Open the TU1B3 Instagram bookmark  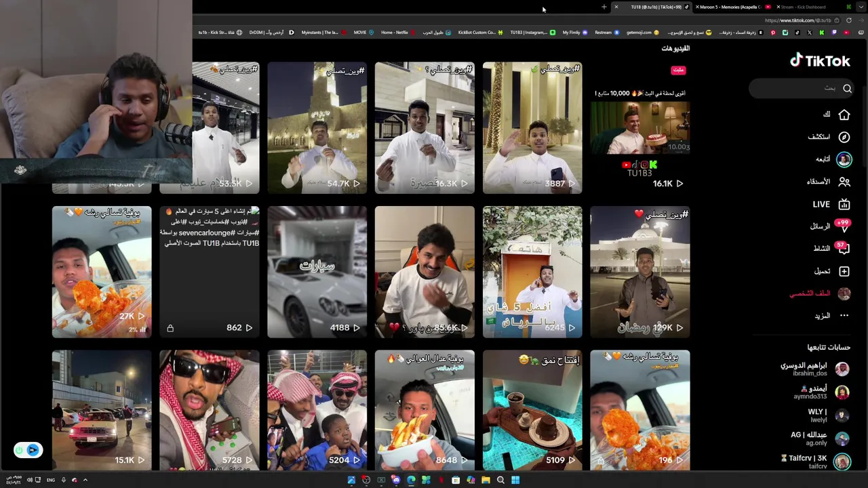coord(532,33)
